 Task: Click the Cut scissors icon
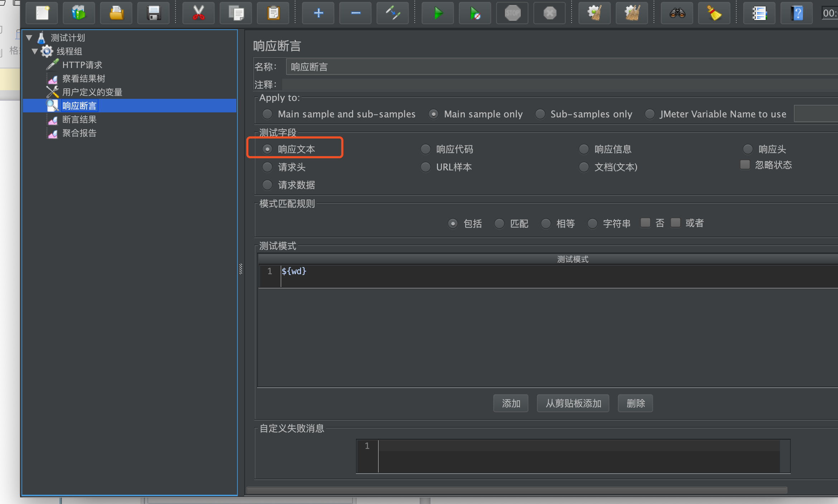(x=198, y=13)
